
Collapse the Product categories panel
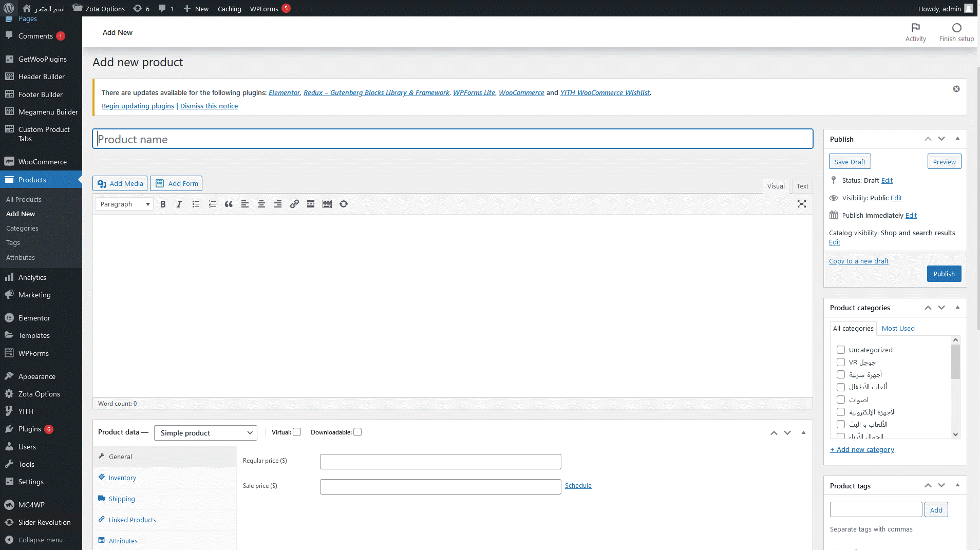click(957, 308)
